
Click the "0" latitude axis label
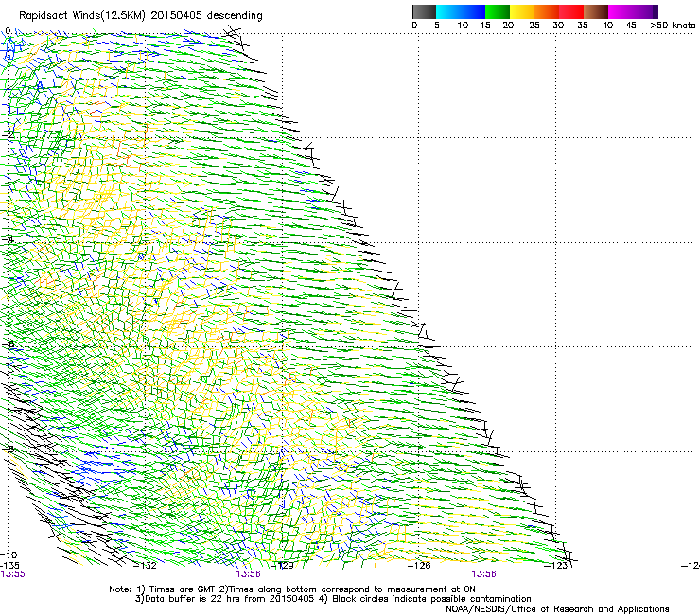(8, 31)
